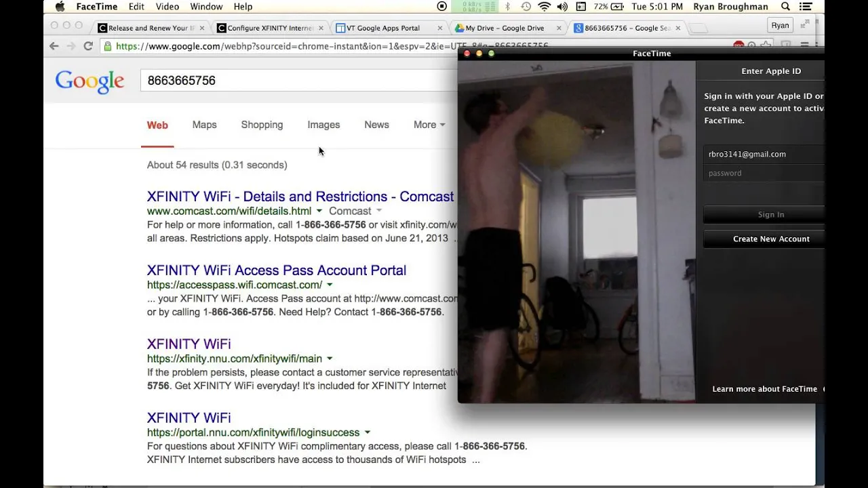The width and height of the screenshot is (868, 488).
Task: Open the FaceTime app menu
Action: (97, 7)
